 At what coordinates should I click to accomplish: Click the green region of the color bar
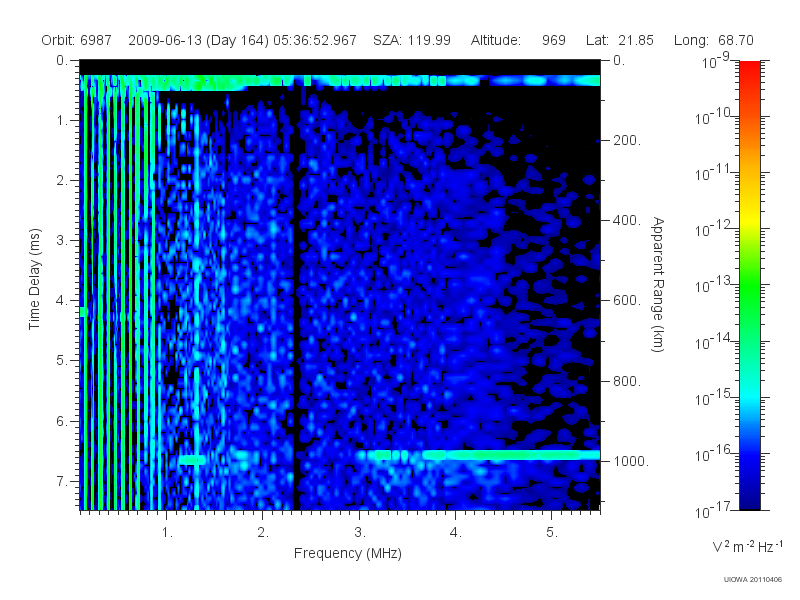(749, 301)
